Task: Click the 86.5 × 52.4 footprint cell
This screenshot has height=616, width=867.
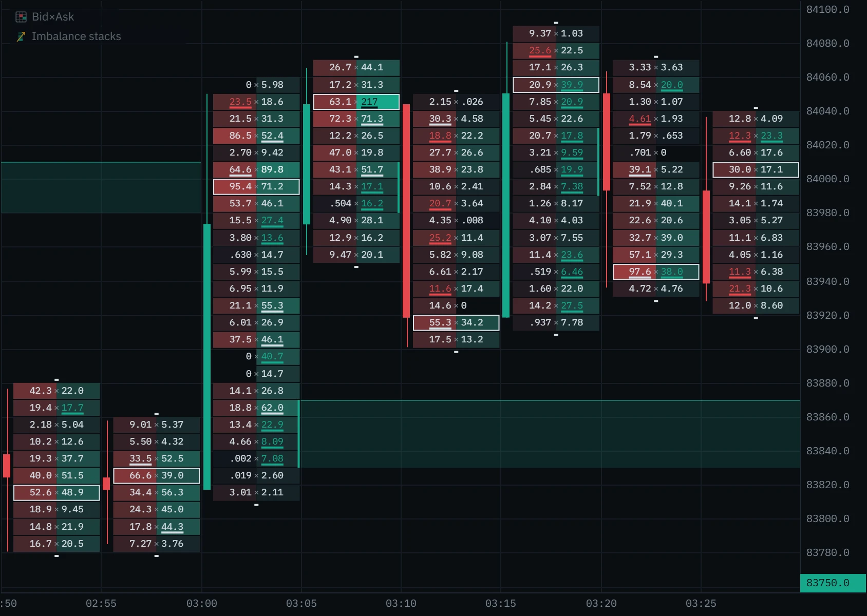Action: (x=256, y=136)
